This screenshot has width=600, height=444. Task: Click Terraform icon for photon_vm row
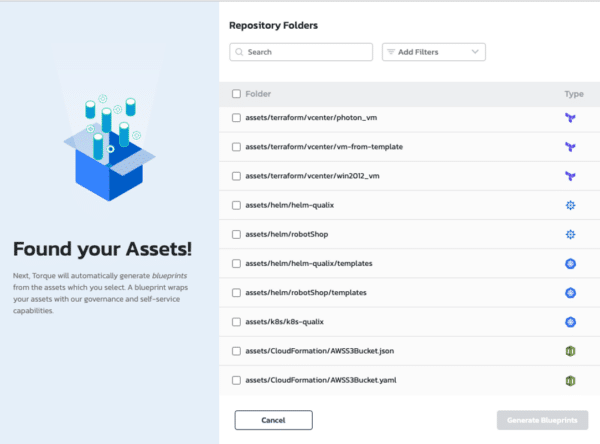pyautogui.click(x=570, y=118)
